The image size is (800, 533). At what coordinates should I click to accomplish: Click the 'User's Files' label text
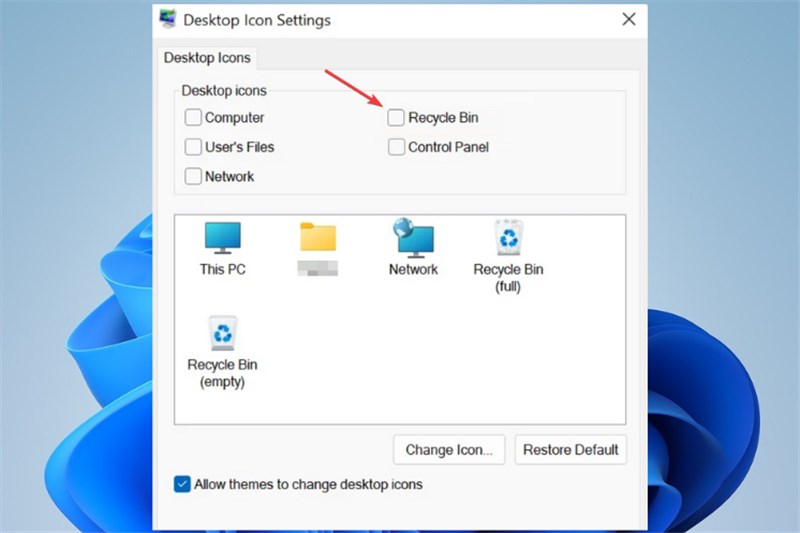[x=239, y=147]
